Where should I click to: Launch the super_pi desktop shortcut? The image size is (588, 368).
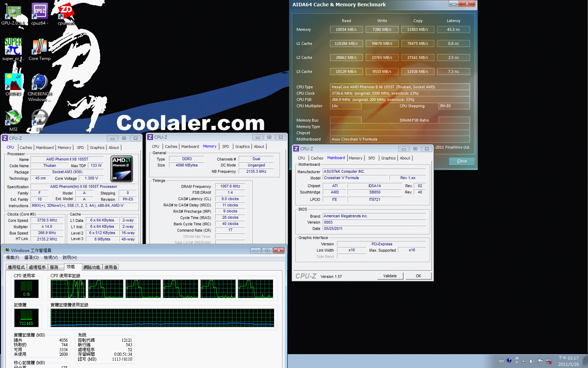coord(13,49)
